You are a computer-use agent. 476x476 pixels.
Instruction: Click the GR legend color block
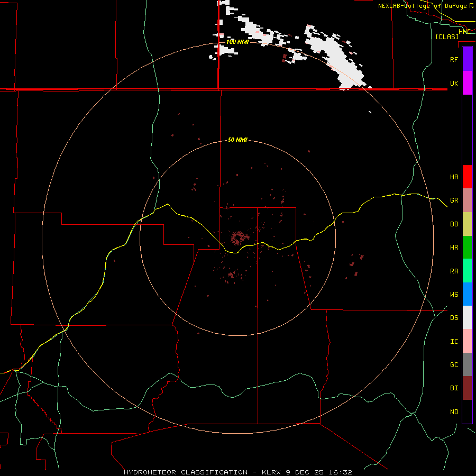(x=467, y=200)
